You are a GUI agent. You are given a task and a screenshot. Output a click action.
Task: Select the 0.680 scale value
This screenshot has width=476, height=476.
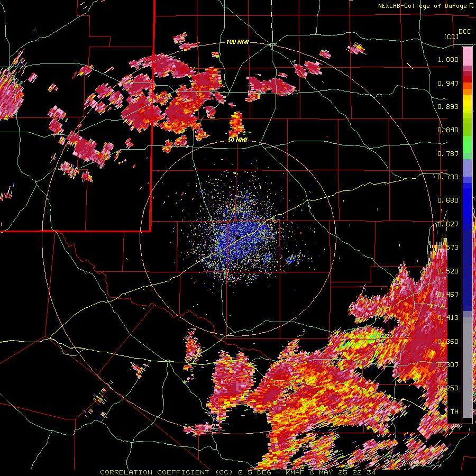click(x=448, y=200)
